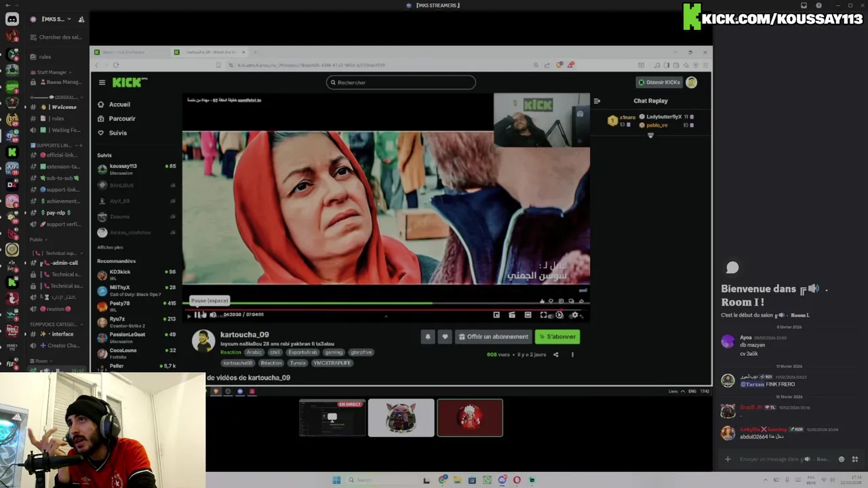Open the interface Discord channel
This screenshot has height=488, width=868.
click(57, 334)
